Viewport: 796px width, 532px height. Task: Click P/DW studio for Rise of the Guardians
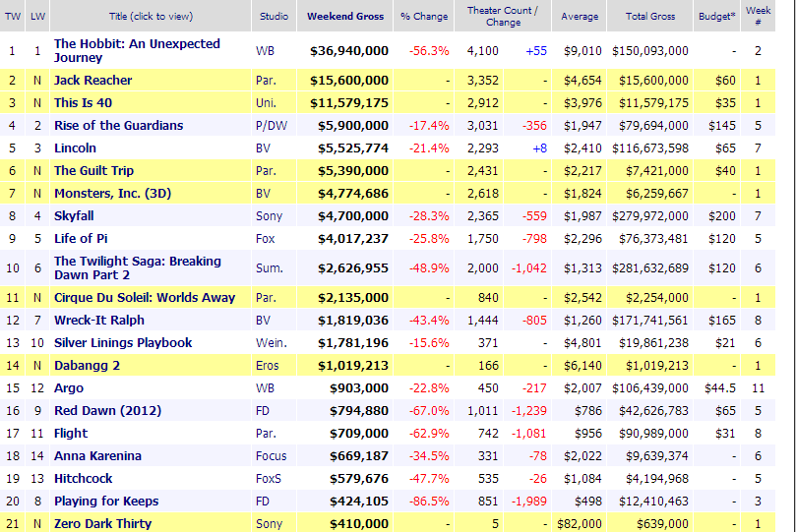(272, 125)
